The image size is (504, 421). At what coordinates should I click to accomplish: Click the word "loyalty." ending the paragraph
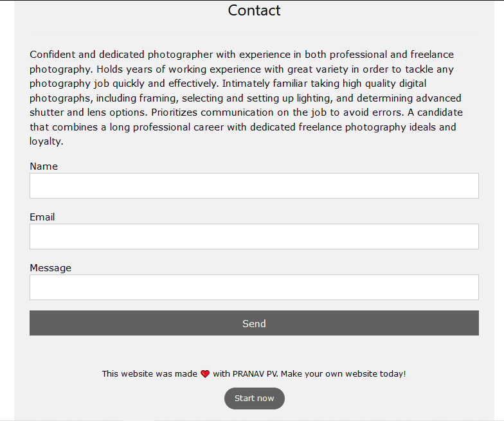coord(46,141)
